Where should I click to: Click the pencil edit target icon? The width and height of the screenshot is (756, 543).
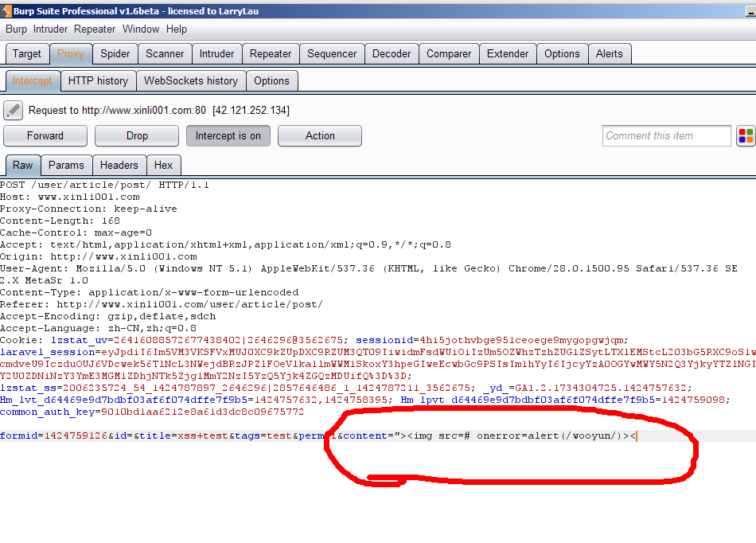13,111
